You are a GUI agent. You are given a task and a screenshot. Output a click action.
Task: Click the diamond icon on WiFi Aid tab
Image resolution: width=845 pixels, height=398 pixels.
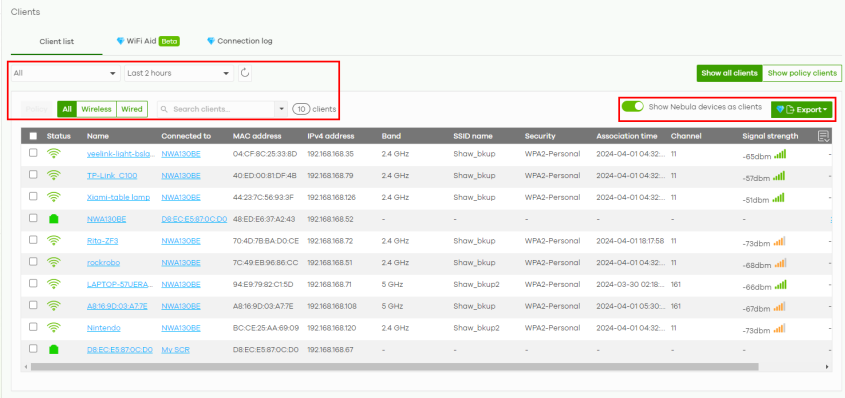[x=121, y=41]
